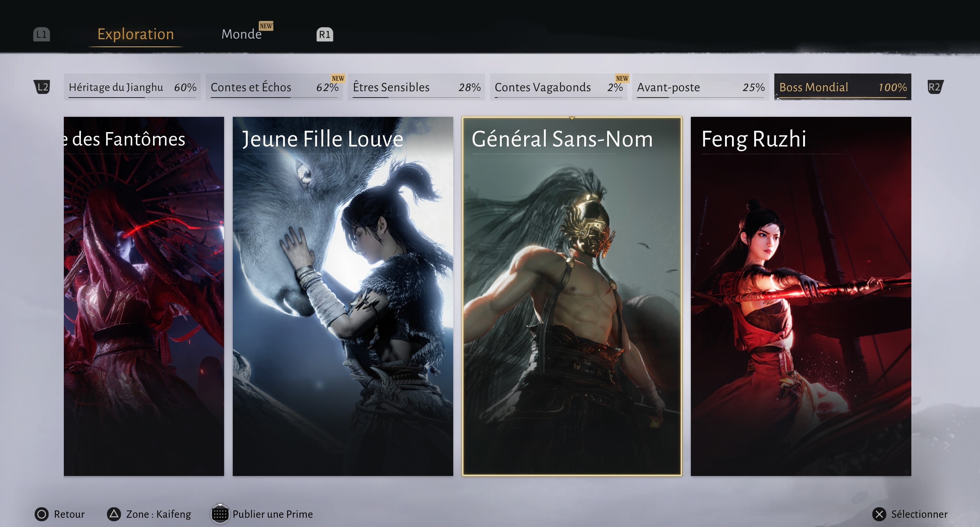Viewport: 980px width, 527px height.
Task: Click the 62% progress value
Action: point(327,87)
